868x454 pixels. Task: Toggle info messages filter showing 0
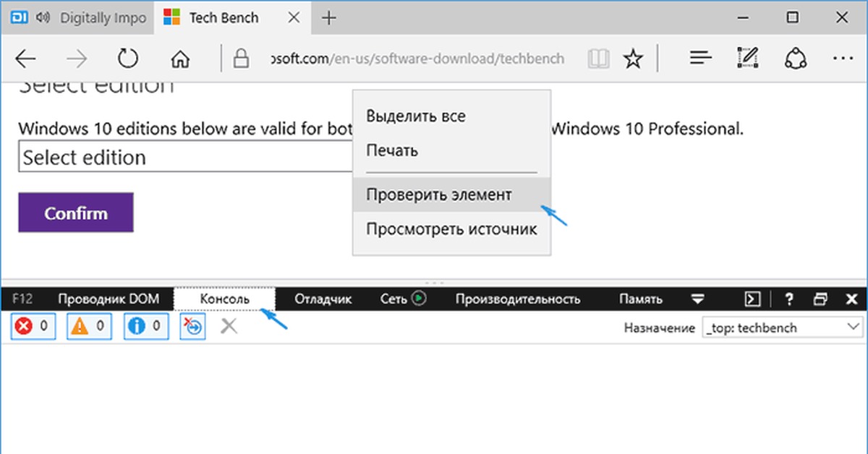point(145,327)
